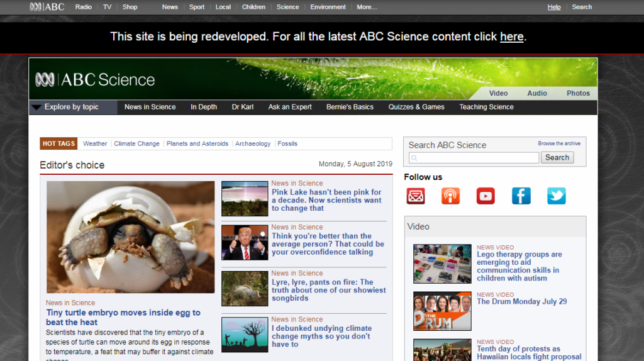Open the Tiny turtle embryo article headline
Screen dimensions: 644x361
click(123, 318)
